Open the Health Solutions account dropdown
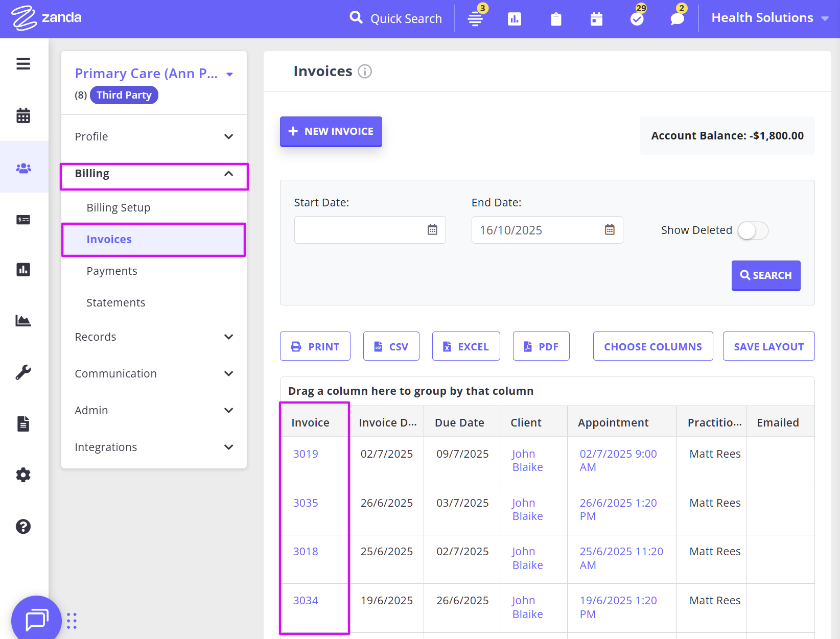Viewport: 840px width, 639px height. pos(769,18)
